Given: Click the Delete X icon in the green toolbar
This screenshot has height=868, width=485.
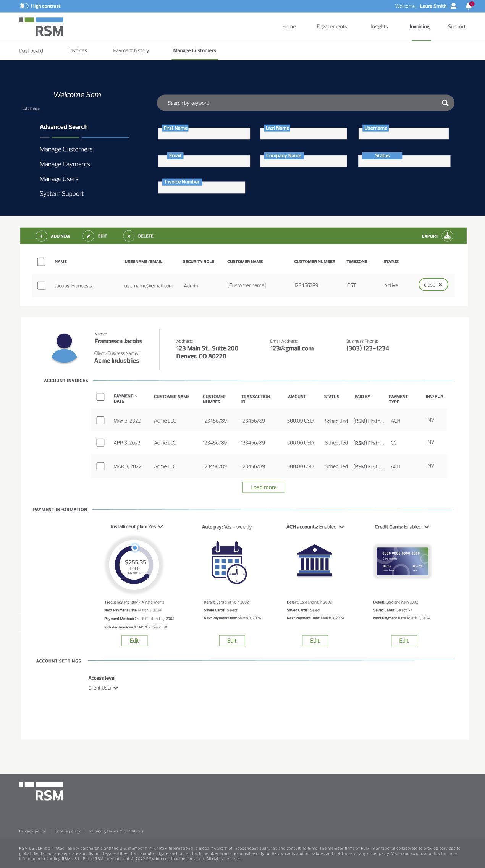Looking at the screenshot, I should [x=129, y=236].
